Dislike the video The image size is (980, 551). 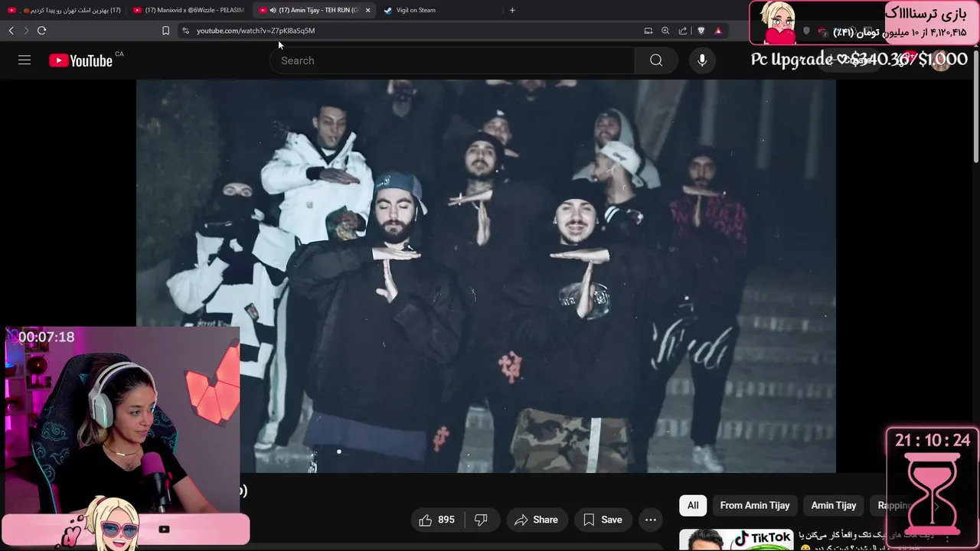[481, 520]
